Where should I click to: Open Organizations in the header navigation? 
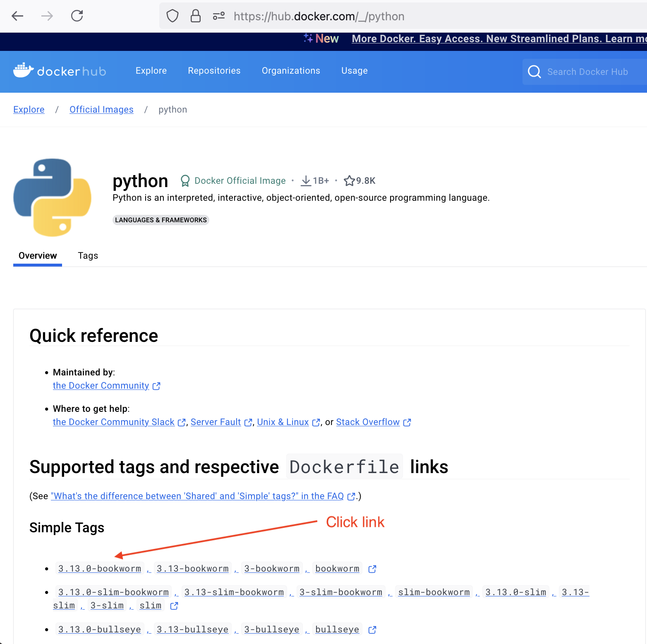pyautogui.click(x=291, y=71)
